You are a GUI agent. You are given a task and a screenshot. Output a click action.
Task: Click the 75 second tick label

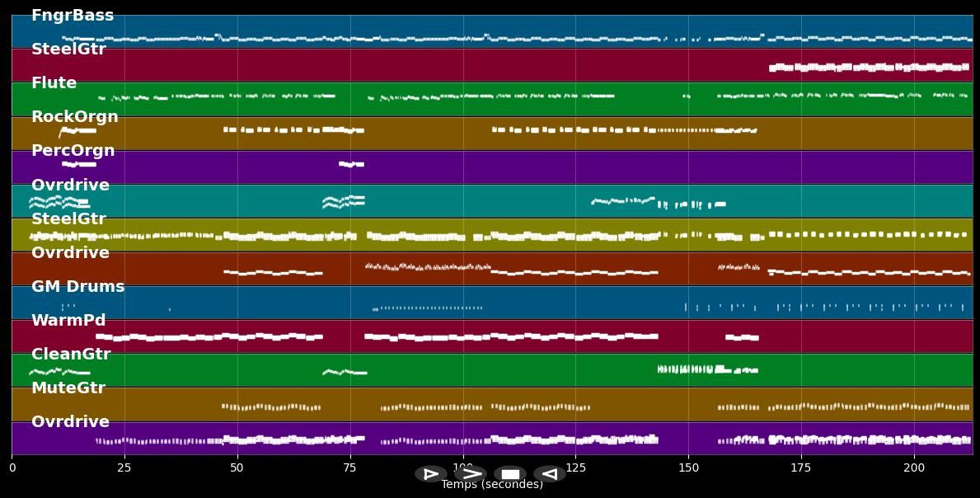click(x=350, y=468)
